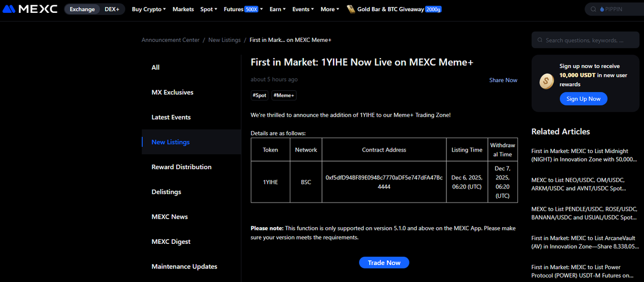
Task: Open Gold Bar & BTC Giveaway promotion
Action: pos(394,9)
